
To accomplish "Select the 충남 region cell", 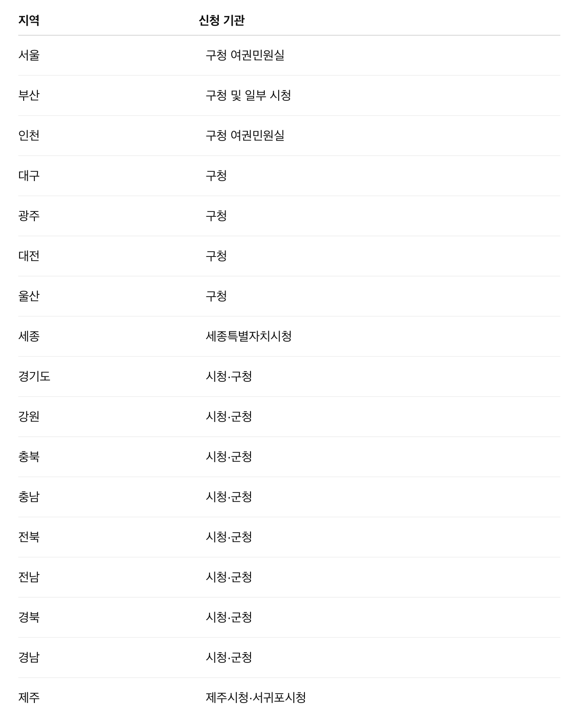I will point(29,497).
